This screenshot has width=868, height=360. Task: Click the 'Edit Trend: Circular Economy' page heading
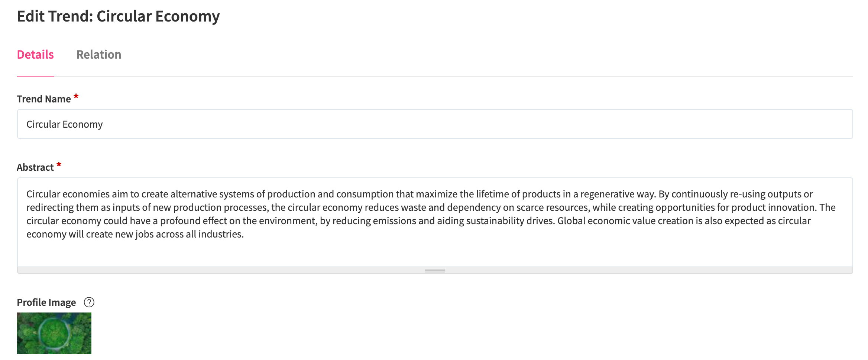[x=118, y=16]
